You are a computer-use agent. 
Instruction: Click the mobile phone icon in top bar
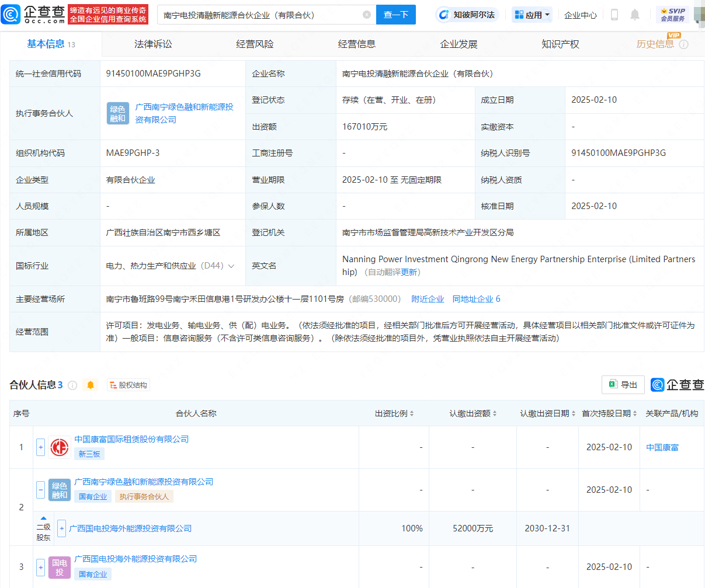614,15
